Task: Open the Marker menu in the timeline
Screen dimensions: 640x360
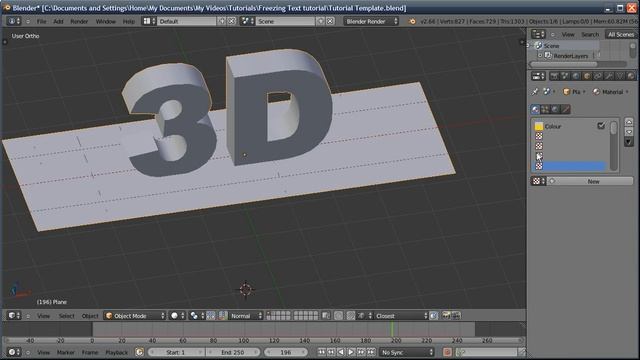Action: 66,352
